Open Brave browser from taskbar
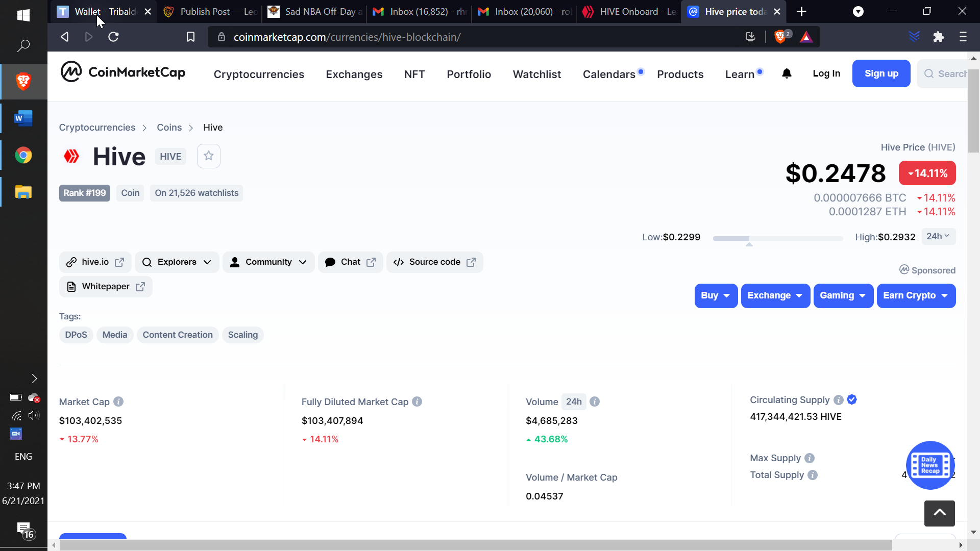980x551 pixels. 23,82
